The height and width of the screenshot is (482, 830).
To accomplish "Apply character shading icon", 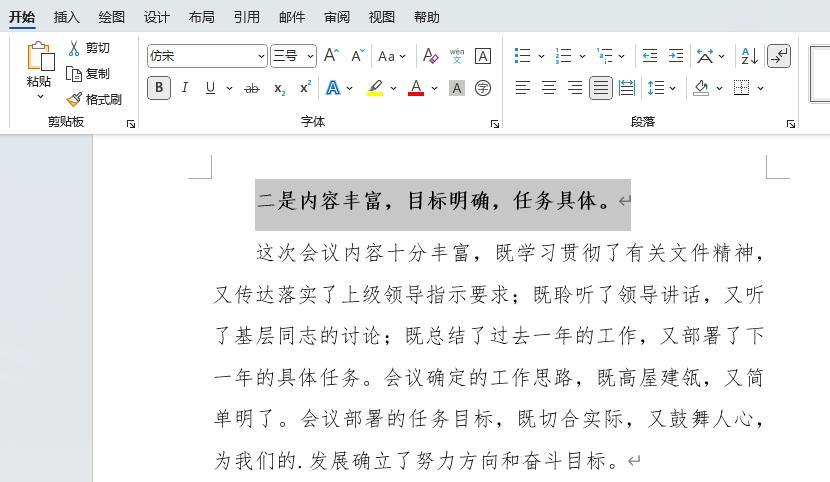I will [456, 88].
